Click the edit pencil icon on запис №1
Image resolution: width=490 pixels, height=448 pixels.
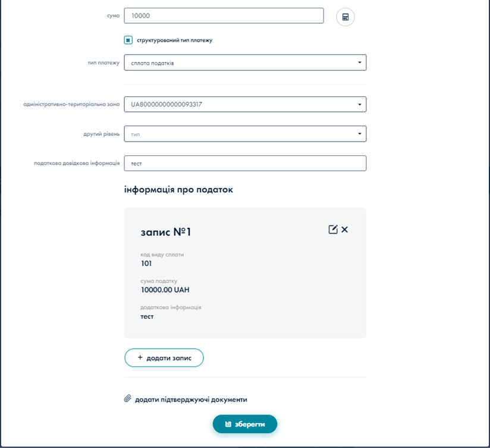pyautogui.click(x=333, y=228)
